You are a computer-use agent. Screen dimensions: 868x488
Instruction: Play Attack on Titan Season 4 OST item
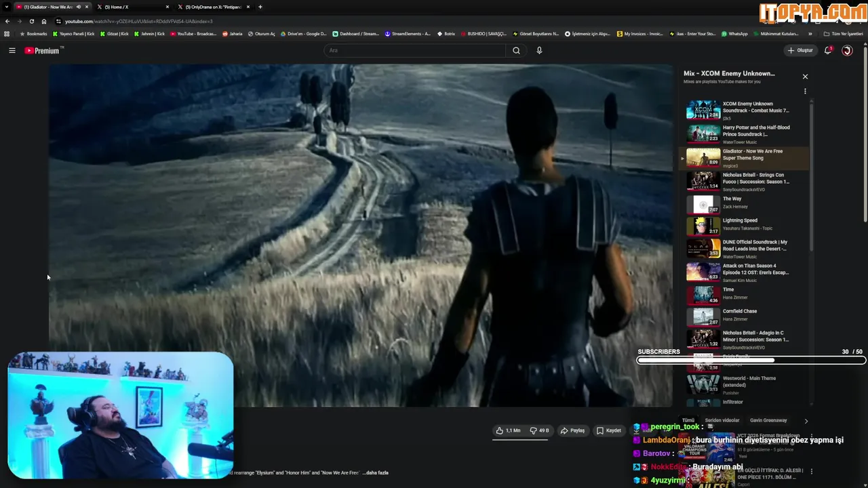click(744, 272)
